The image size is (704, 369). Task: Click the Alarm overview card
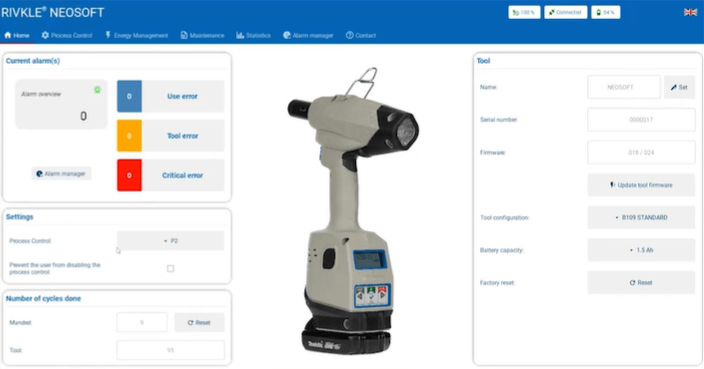coord(62,104)
